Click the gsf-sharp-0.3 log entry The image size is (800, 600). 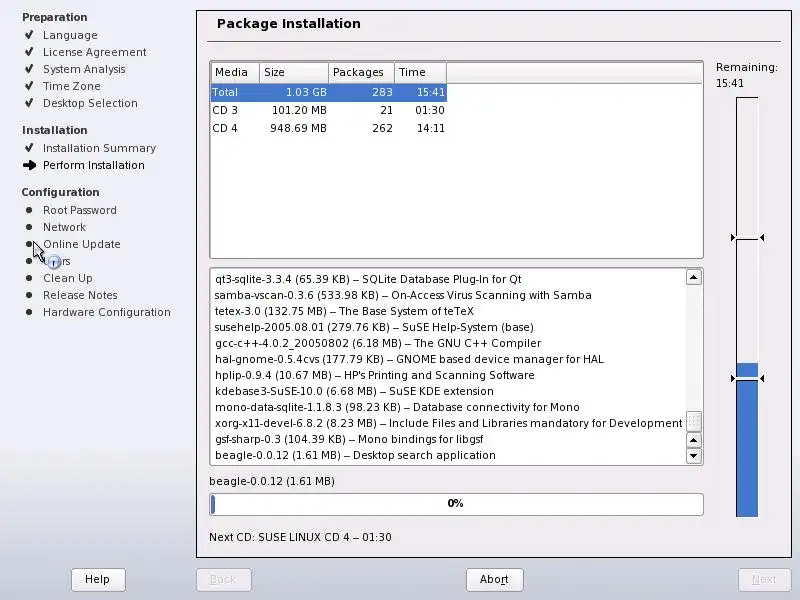pos(349,439)
